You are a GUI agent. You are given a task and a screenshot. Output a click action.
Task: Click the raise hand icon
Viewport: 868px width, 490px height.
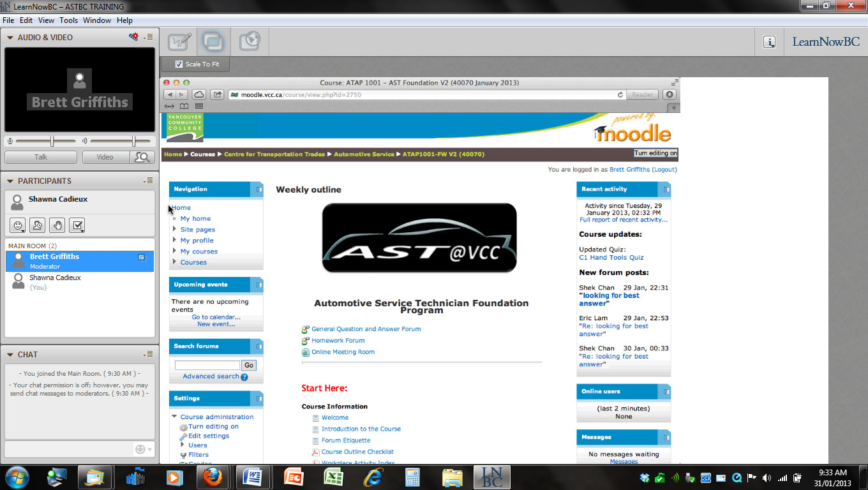(57, 225)
